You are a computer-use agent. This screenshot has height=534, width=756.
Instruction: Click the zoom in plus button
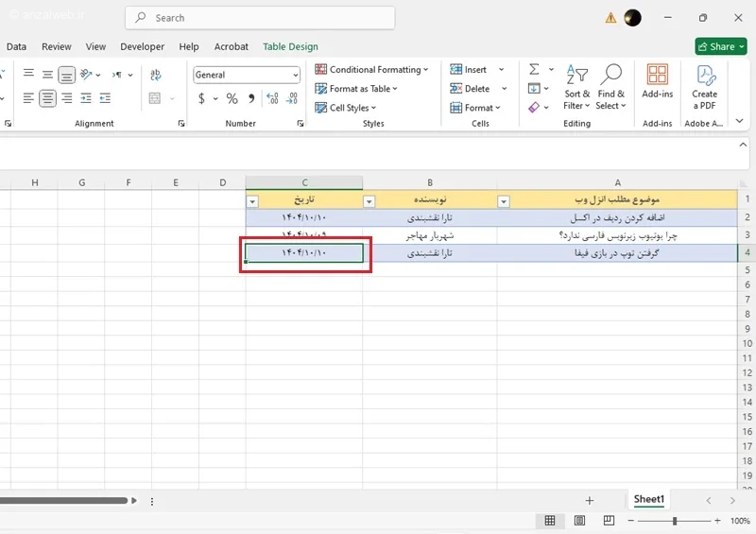pos(717,521)
